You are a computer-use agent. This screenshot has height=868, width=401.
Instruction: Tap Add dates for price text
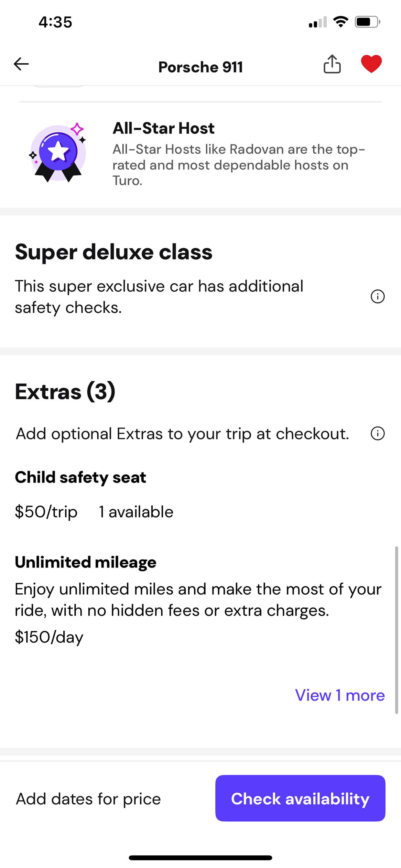[x=88, y=799]
